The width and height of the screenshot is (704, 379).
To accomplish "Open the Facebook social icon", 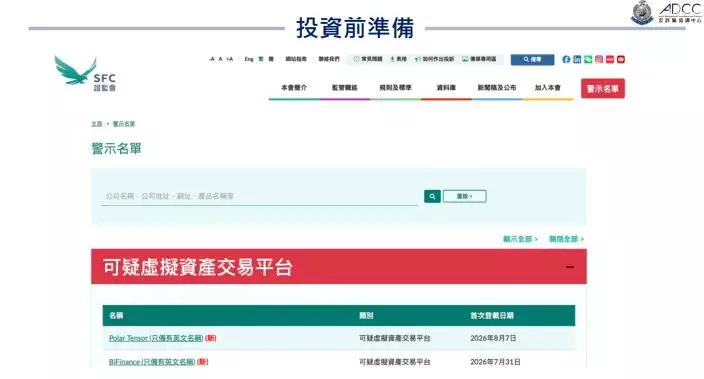I will pyautogui.click(x=566, y=59).
